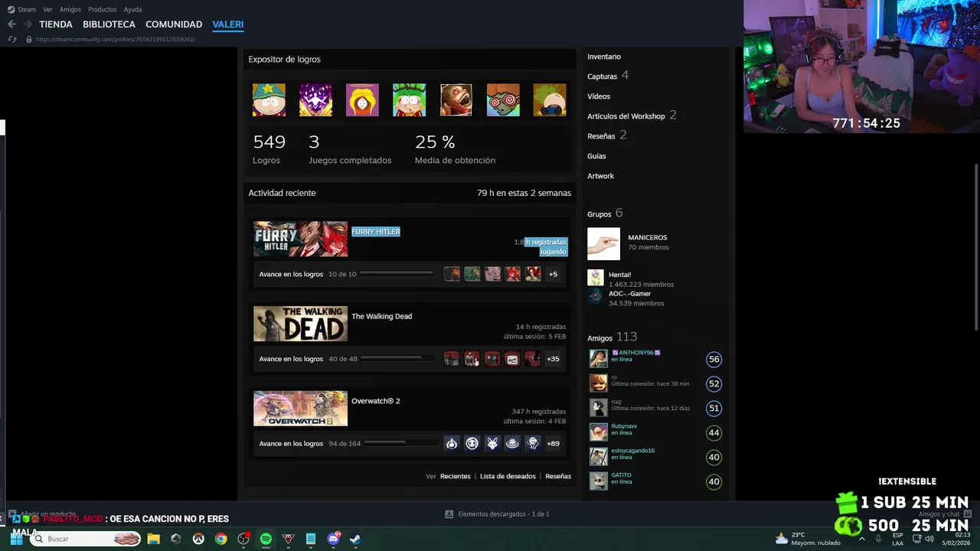Click The Walking Dead game thumbnail
This screenshot has width=980, height=551.
tap(300, 324)
